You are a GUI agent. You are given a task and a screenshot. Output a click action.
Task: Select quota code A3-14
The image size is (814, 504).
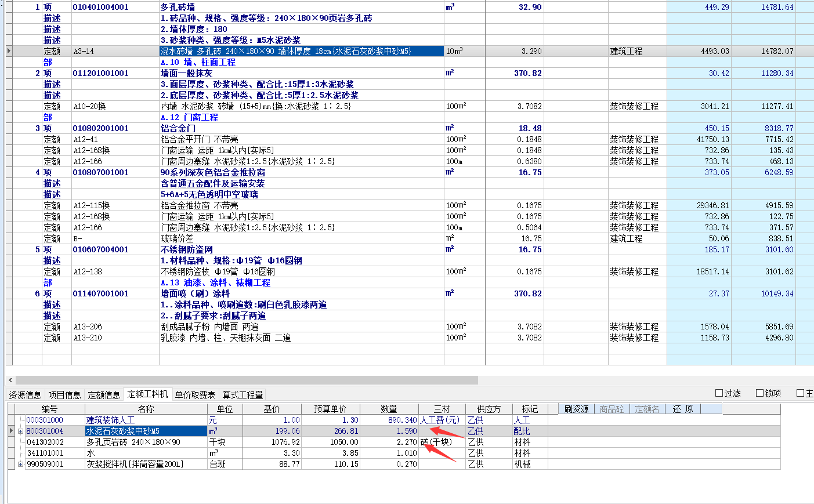pyautogui.click(x=84, y=51)
